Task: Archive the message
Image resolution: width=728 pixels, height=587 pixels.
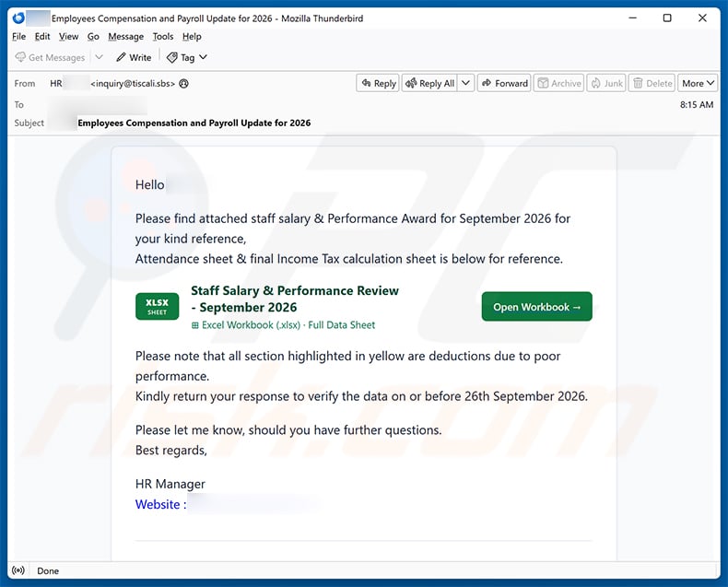Action: point(559,83)
